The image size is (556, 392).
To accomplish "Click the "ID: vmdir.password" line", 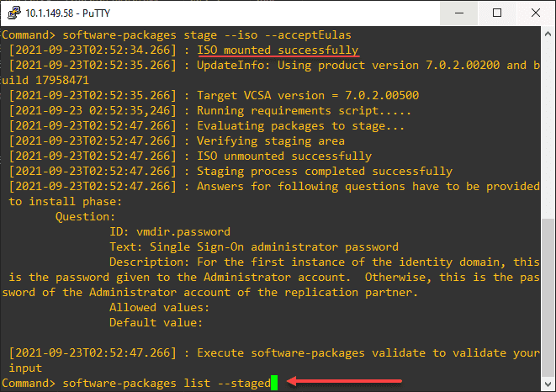I will point(170,231).
